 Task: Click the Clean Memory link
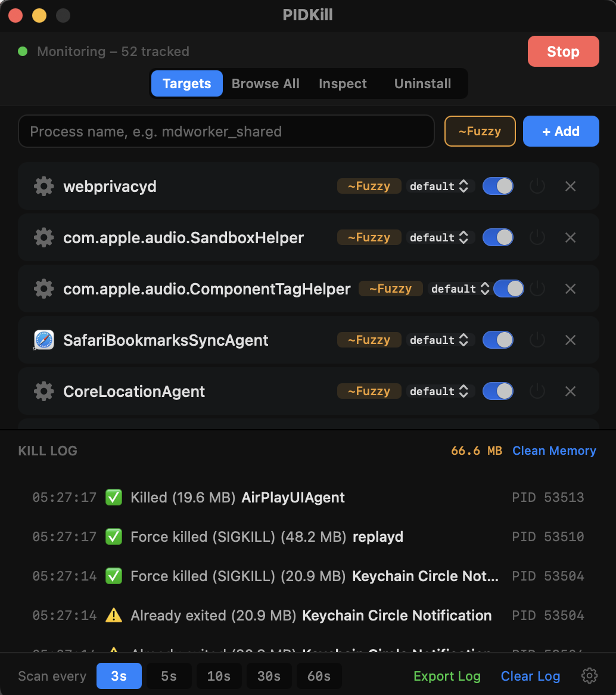click(x=554, y=451)
